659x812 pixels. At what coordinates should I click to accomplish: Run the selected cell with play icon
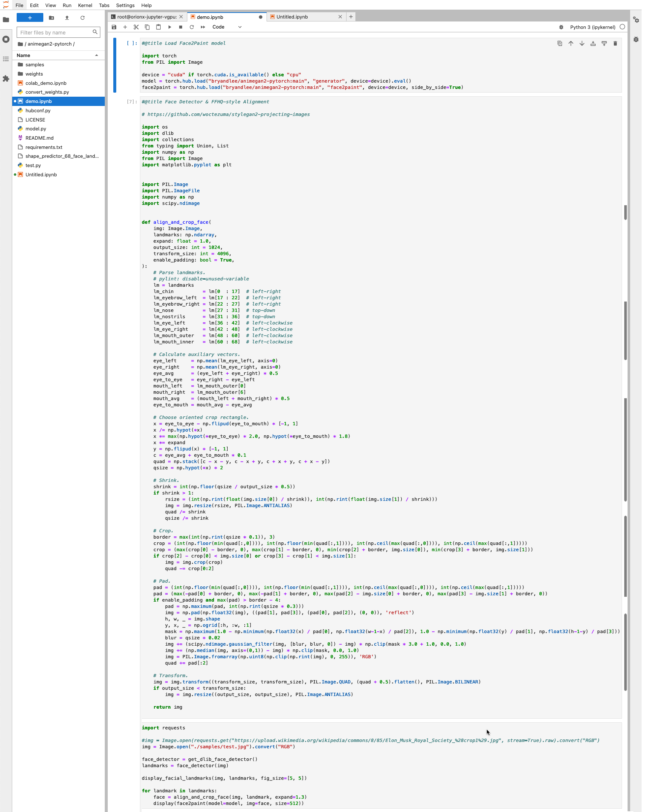[170, 27]
